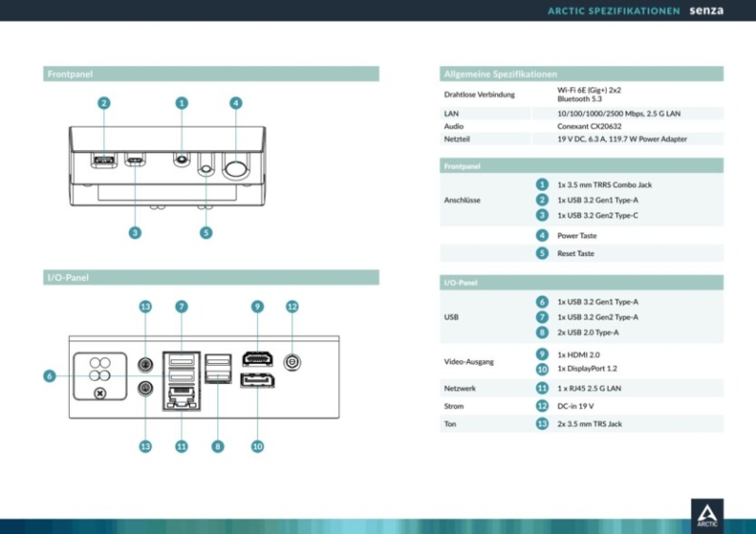Click the 'Conexant CX20632' value
The image size is (756, 534).
589,126
